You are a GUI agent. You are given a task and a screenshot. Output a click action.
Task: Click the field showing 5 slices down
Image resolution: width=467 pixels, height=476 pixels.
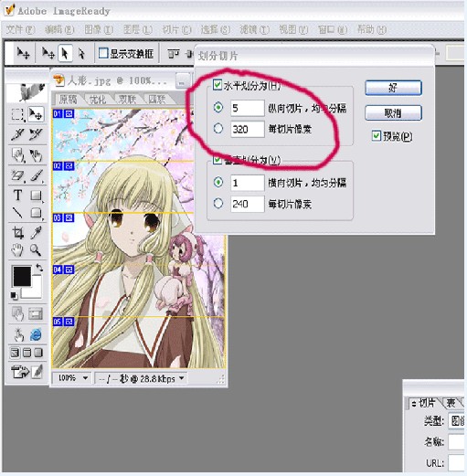[247, 108]
